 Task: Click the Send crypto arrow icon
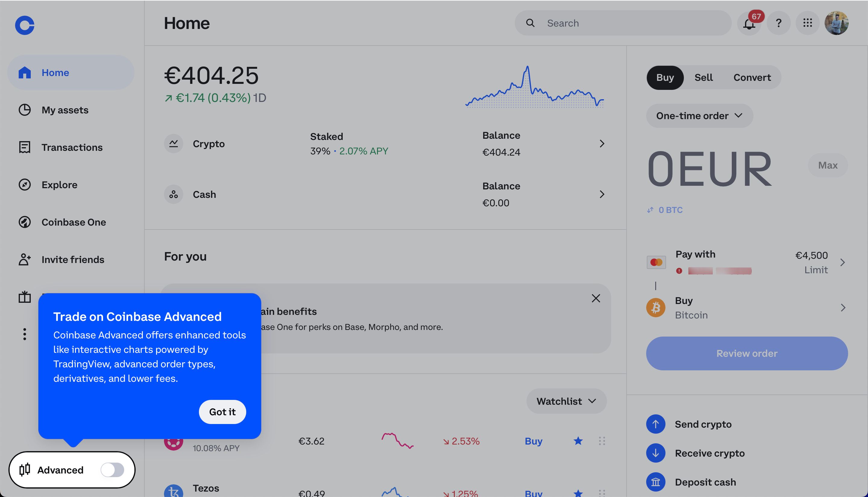656,424
